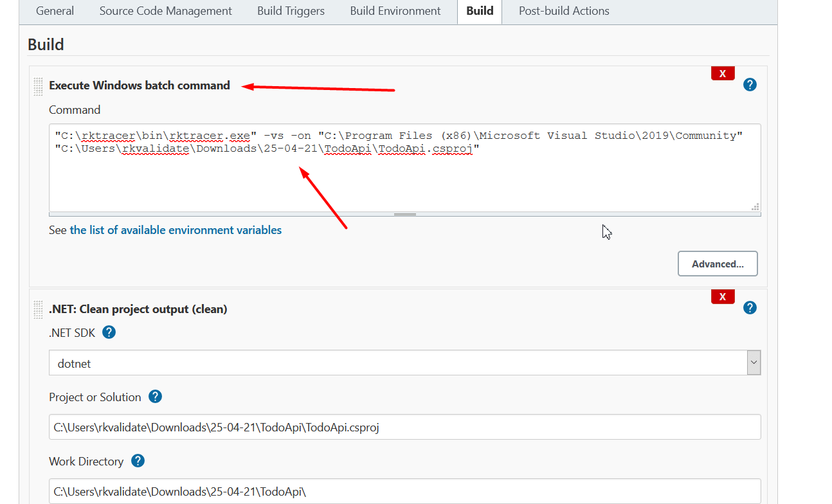Click the help icon beside .NET SDK
Viewport: 832px width, 504px height.
[109, 332]
